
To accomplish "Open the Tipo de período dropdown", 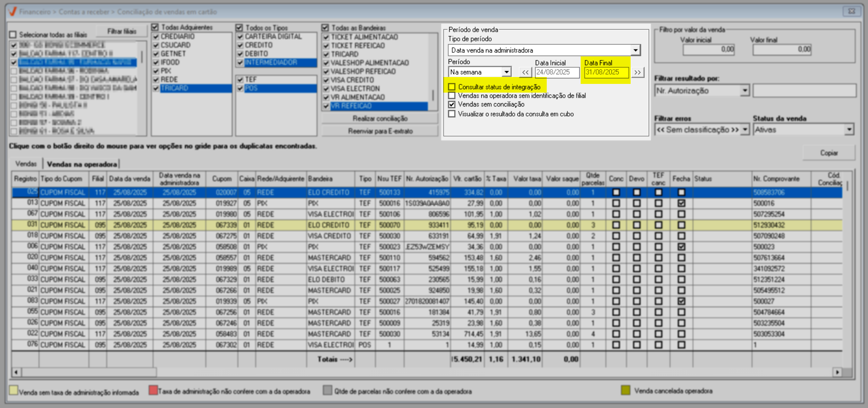I will tap(635, 50).
